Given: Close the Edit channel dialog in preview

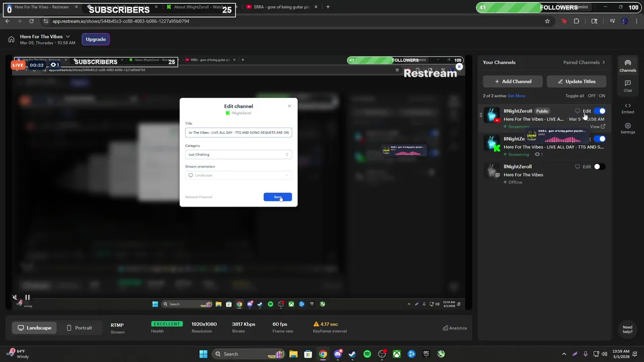Looking at the screenshot, I should click(289, 106).
